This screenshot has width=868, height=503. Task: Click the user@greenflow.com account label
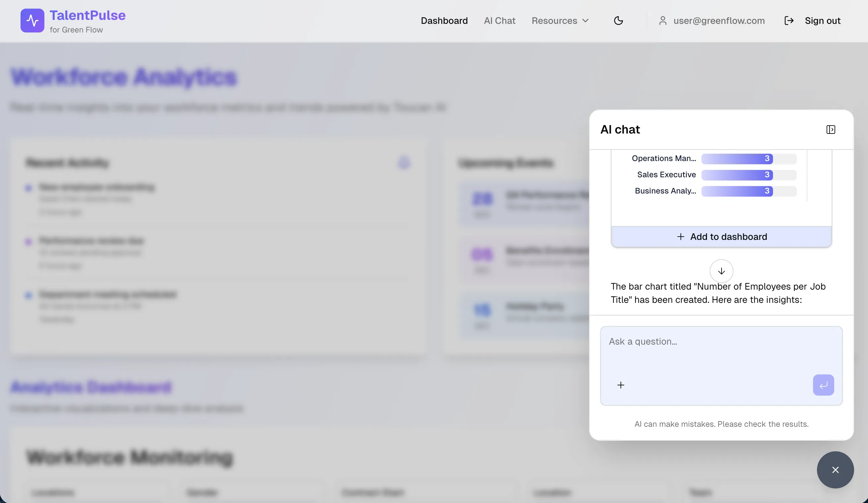719,21
